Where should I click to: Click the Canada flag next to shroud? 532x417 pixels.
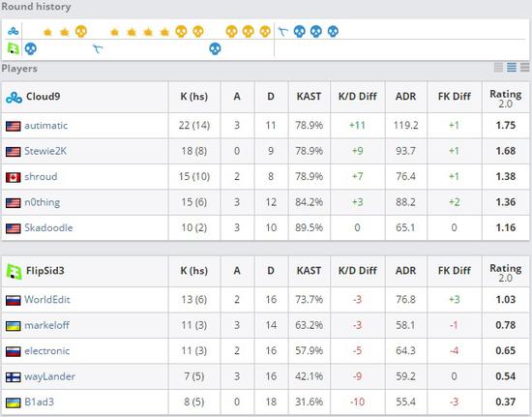coord(14,177)
